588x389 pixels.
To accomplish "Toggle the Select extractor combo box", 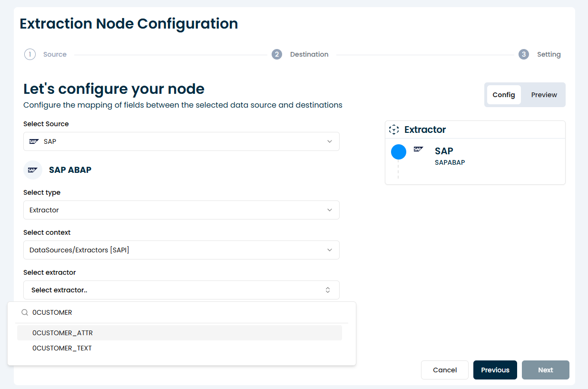I will tap(181, 290).
